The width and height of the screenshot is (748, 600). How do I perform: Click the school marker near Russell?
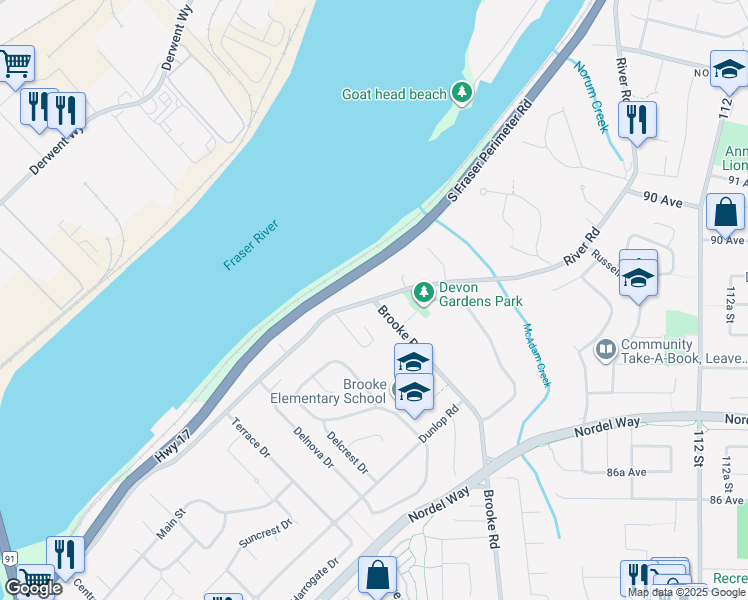(x=638, y=280)
